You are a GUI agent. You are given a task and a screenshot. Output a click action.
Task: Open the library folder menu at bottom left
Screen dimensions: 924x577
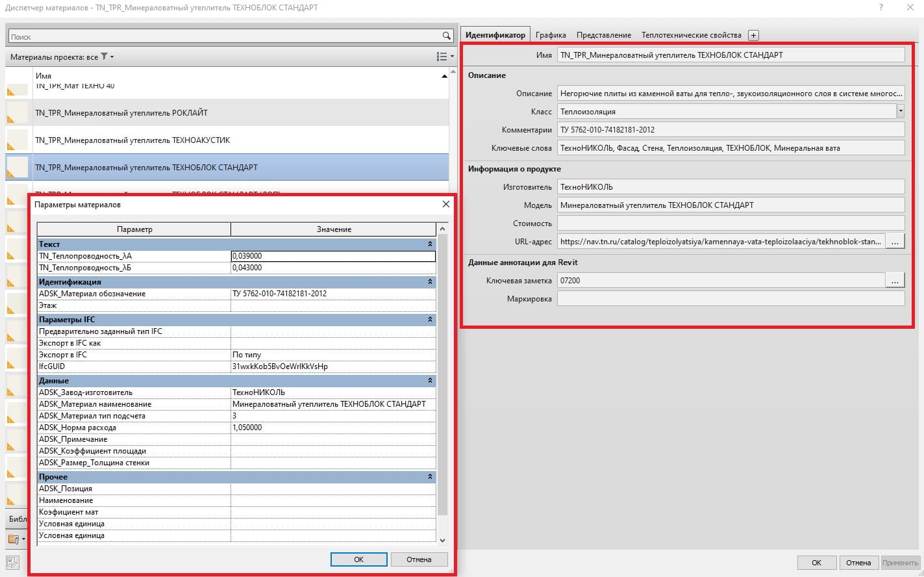[x=16, y=539]
